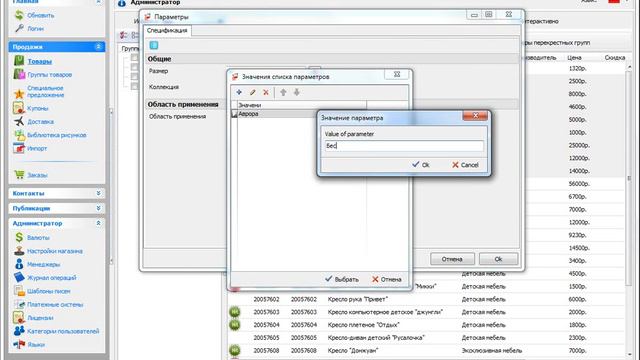The height and width of the screenshot is (360, 640).
Task: Open Шаблоны писем icon
Action: tap(19, 291)
